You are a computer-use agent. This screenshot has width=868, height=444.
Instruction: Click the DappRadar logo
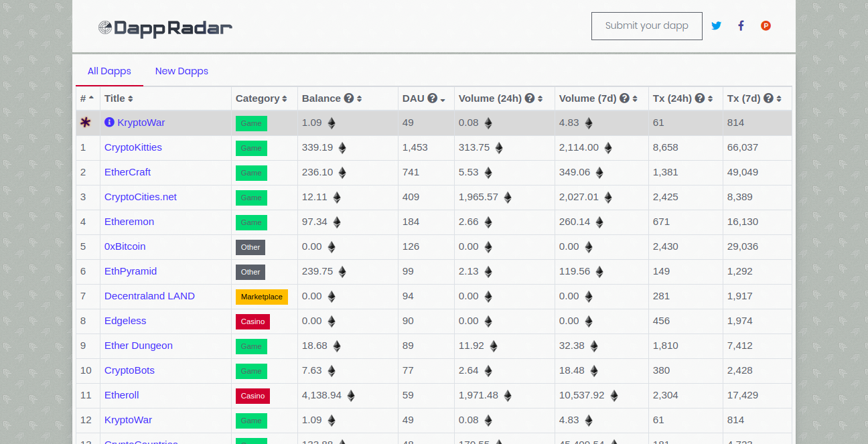coord(165,27)
